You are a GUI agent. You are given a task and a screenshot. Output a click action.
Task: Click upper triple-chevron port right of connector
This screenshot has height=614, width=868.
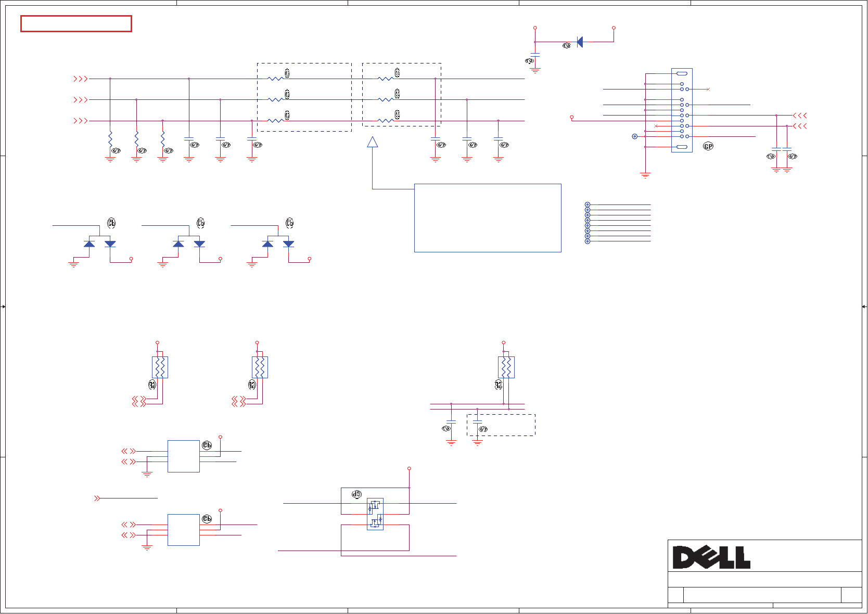(x=800, y=116)
